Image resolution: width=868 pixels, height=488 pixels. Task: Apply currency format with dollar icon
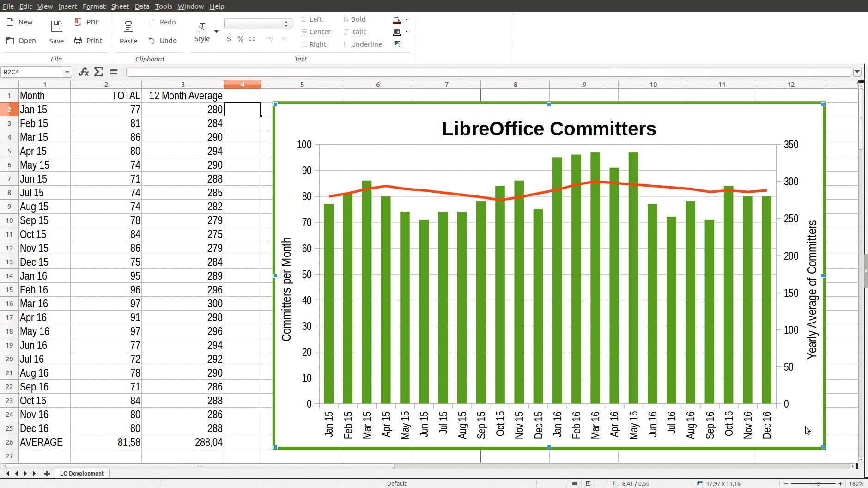point(229,39)
